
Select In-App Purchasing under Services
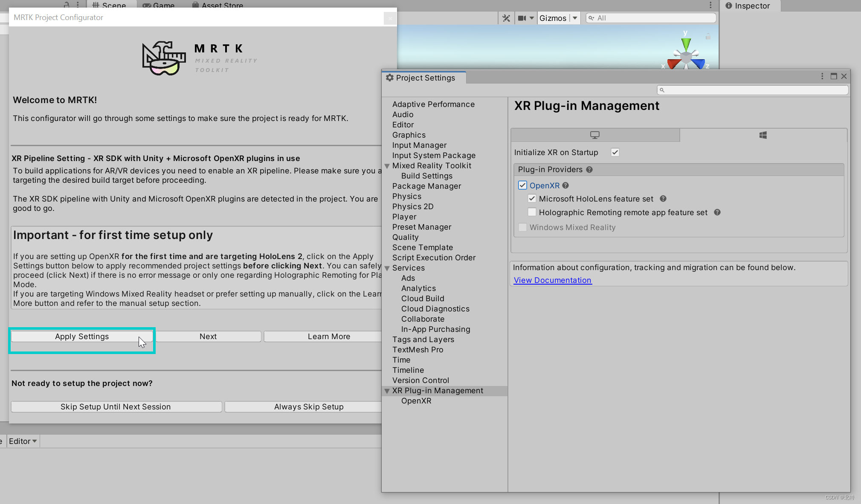coord(436,329)
